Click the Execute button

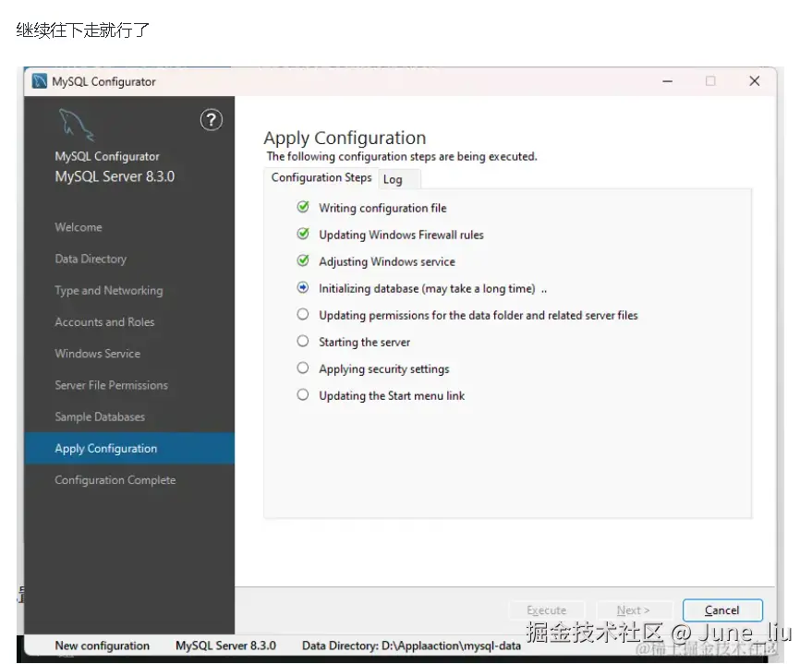547,610
